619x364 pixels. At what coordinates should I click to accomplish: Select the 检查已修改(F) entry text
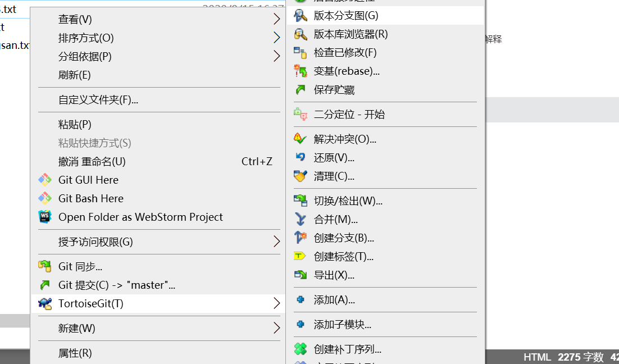coord(345,52)
